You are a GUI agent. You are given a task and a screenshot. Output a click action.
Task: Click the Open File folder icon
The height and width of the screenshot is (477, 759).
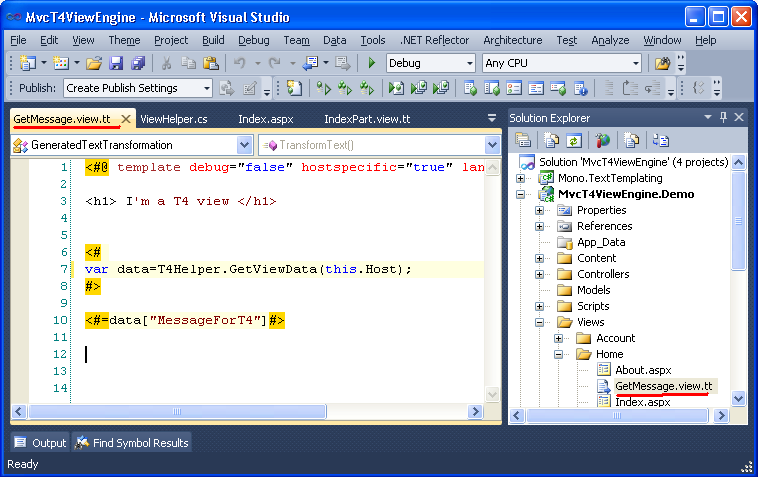pos(94,63)
